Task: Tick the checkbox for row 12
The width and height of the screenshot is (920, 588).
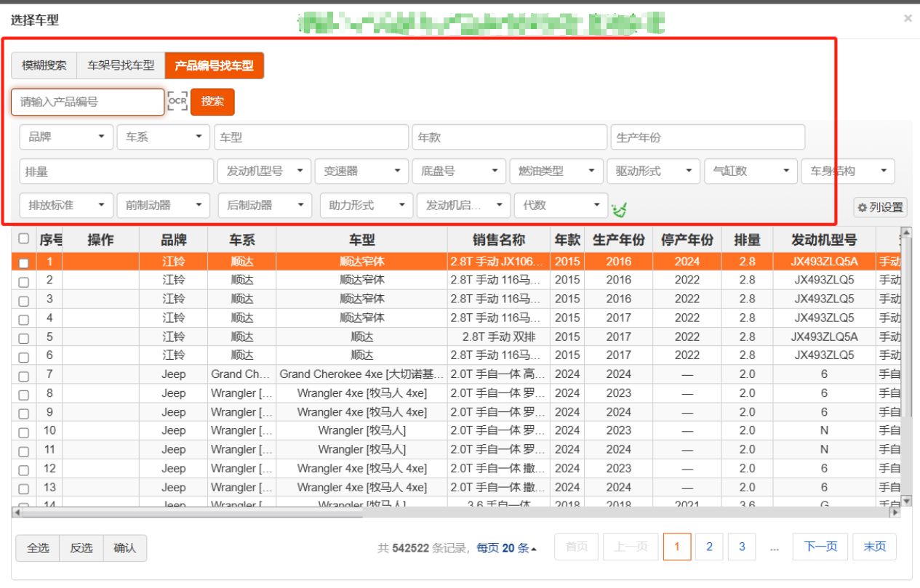Action: point(24,470)
